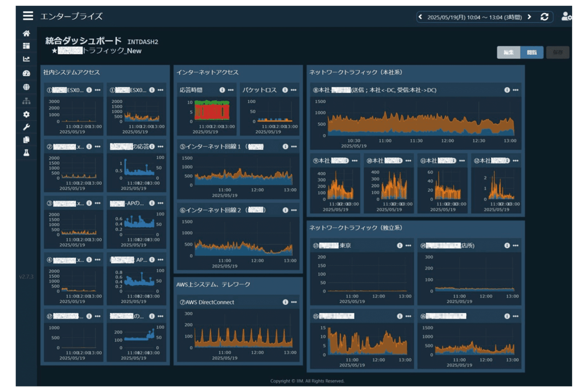588x392 pixels.
Task: Click the ネットワークトラフィック（本社系）heading
Action: tap(356, 72)
